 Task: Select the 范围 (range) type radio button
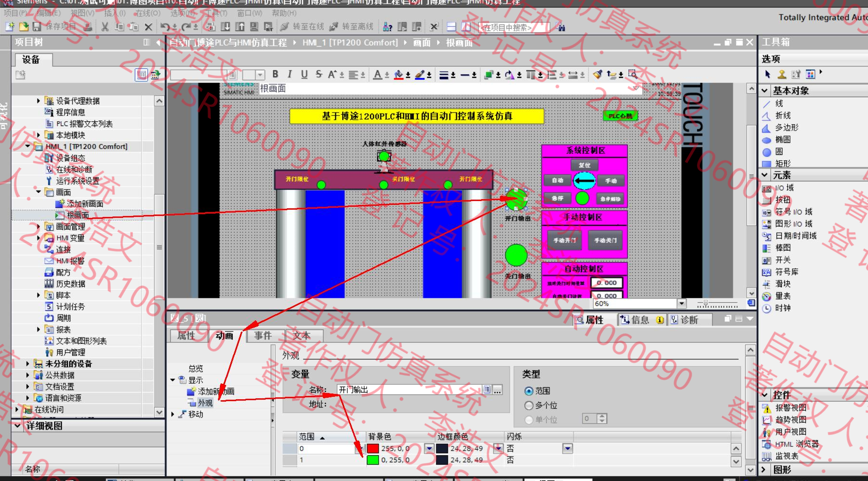point(529,391)
